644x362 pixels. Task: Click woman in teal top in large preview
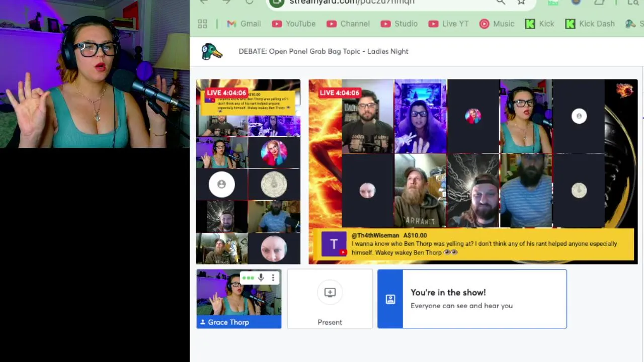pyautogui.click(x=526, y=116)
